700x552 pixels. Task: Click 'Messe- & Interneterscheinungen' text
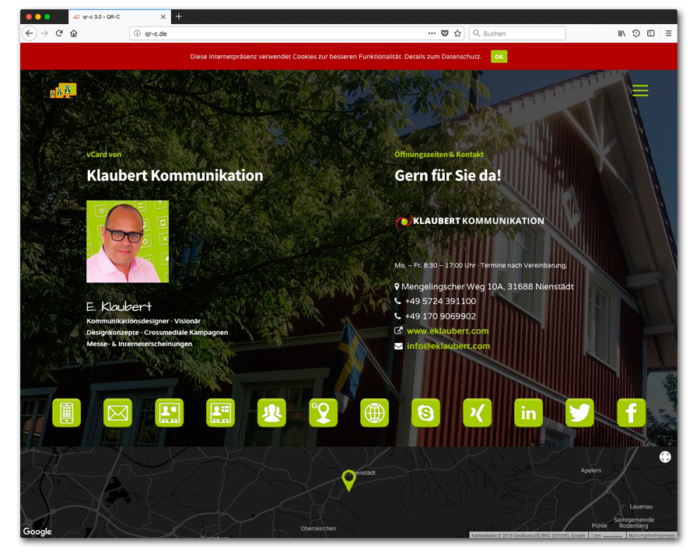[139, 344]
